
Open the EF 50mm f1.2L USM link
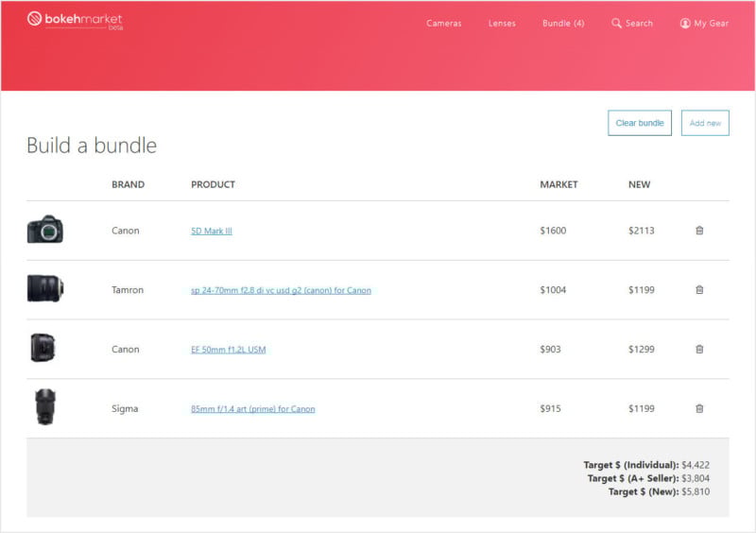228,350
